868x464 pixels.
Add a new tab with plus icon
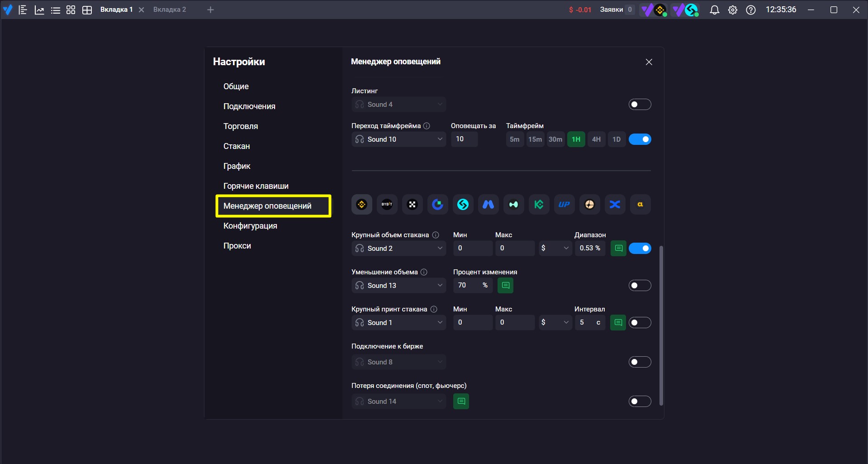pos(210,10)
